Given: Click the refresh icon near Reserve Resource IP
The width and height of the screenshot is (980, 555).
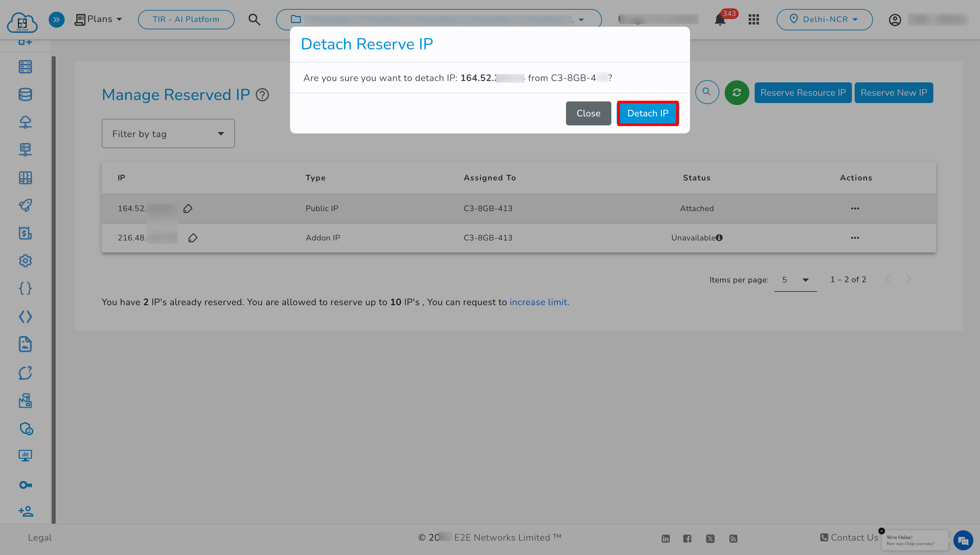Looking at the screenshot, I should point(737,92).
